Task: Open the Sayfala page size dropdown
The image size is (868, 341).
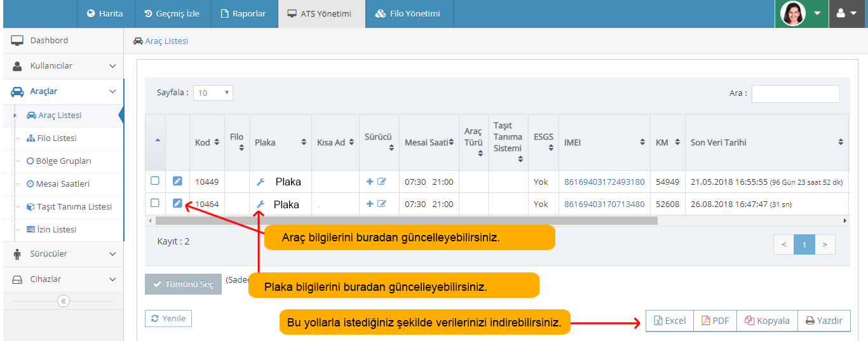Action: [213, 93]
